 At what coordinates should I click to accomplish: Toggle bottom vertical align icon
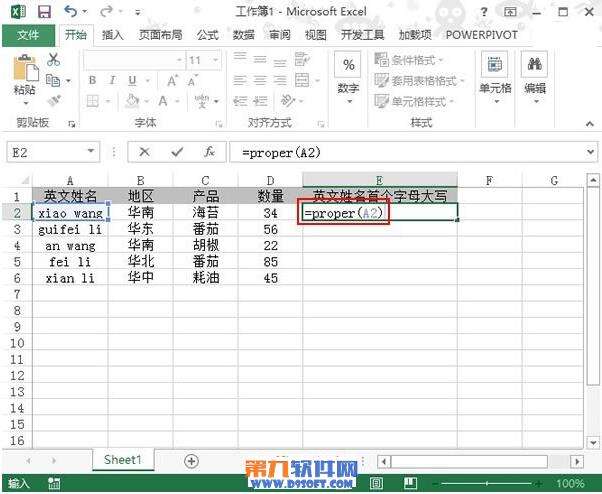280,61
